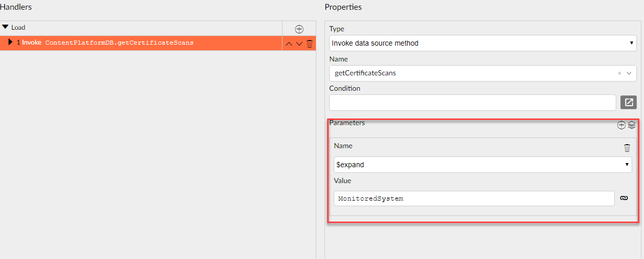Click the getCertificateScans Name field
This screenshot has height=259, width=644.
[472, 73]
